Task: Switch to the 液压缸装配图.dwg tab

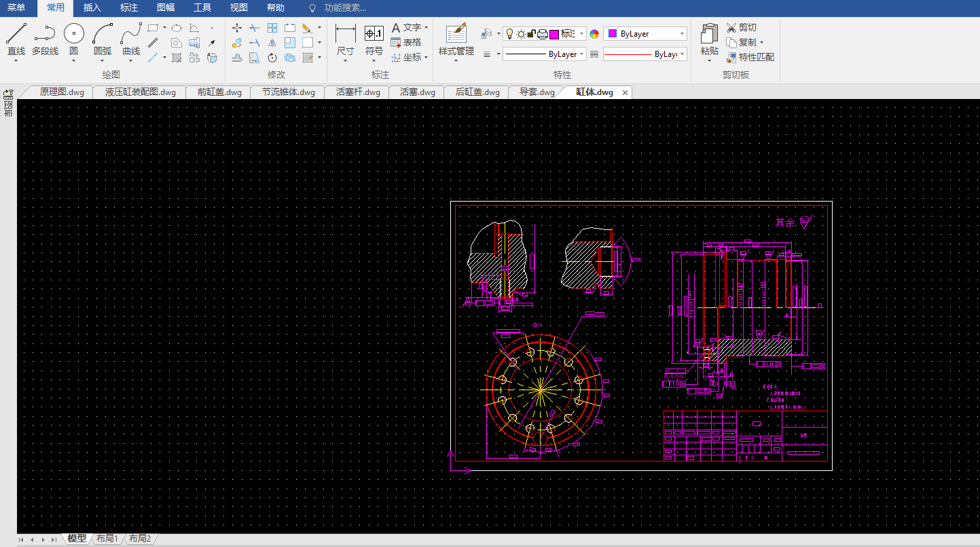Action: 140,92
